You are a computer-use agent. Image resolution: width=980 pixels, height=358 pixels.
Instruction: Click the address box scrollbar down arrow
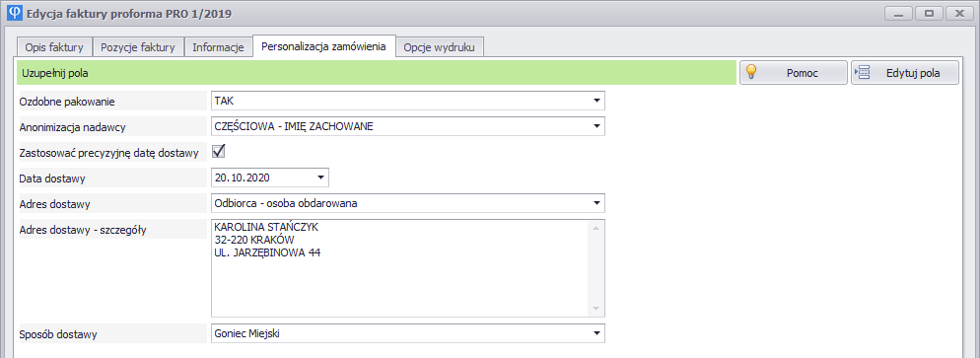click(x=595, y=310)
